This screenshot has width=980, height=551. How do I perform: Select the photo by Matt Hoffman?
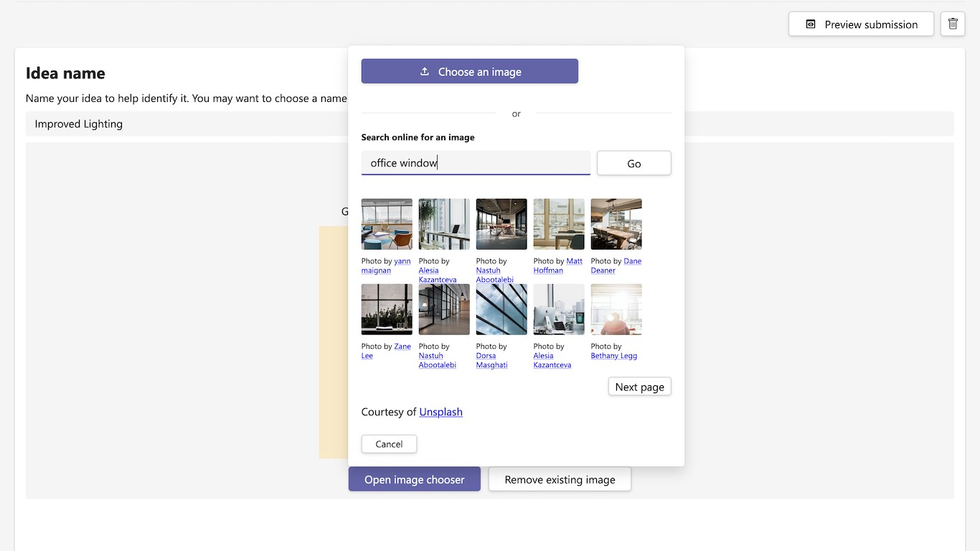(x=559, y=224)
